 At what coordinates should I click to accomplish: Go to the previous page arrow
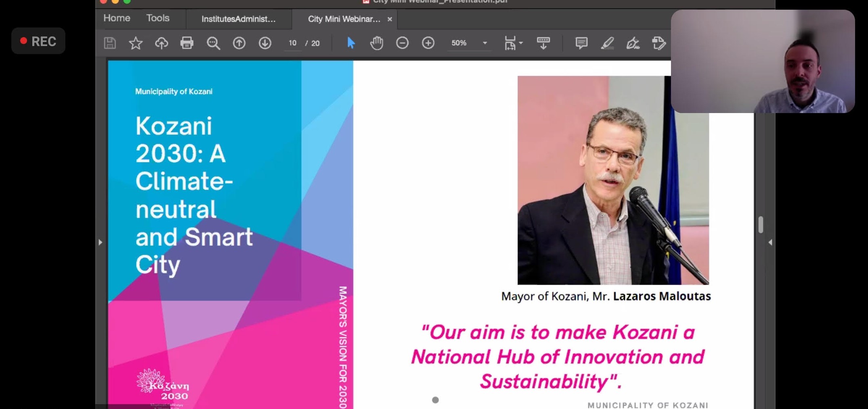[x=239, y=43]
